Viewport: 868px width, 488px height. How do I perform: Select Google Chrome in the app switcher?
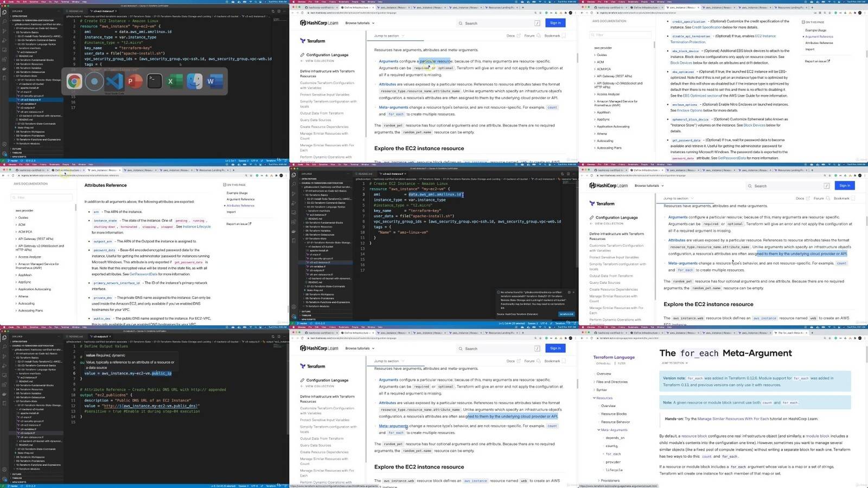click(74, 81)
